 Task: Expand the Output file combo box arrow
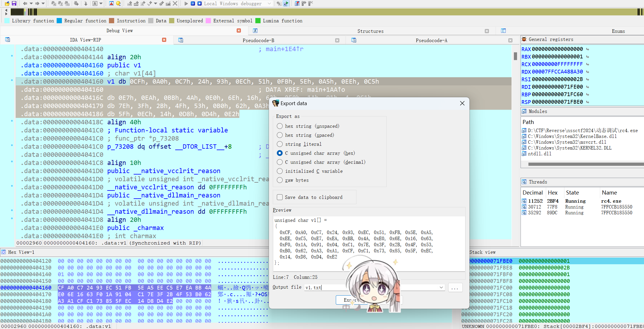[x=441, y=287]
